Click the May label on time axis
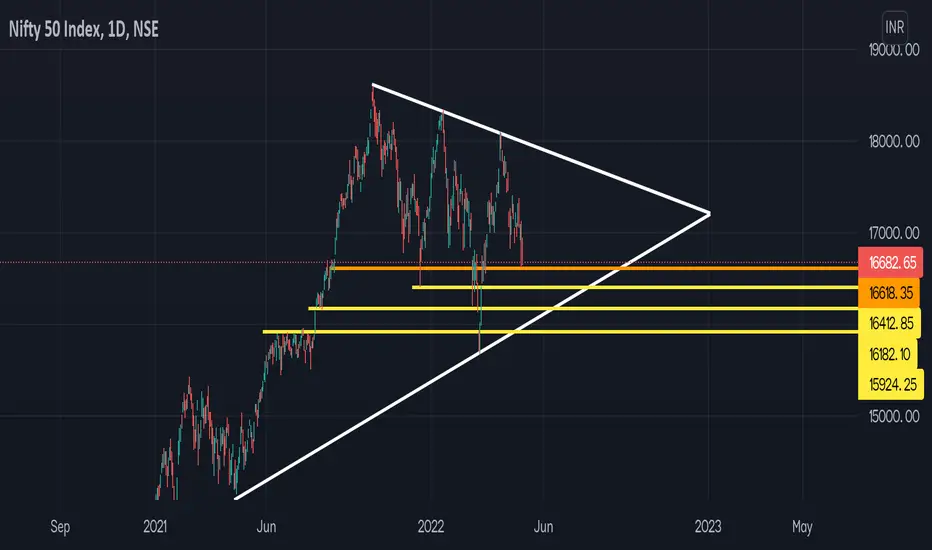 coord(802,527)
